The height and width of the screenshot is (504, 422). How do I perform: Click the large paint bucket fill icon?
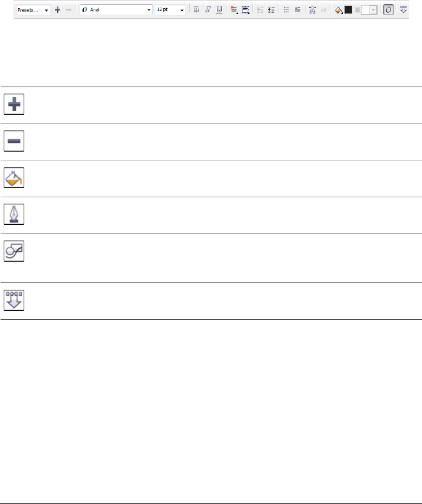tap(14, 179)
